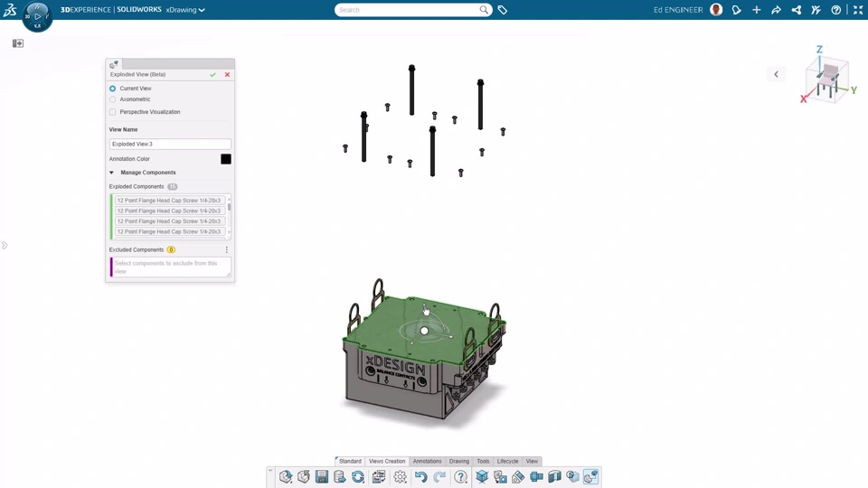Switch to the Tools tab

483,461
